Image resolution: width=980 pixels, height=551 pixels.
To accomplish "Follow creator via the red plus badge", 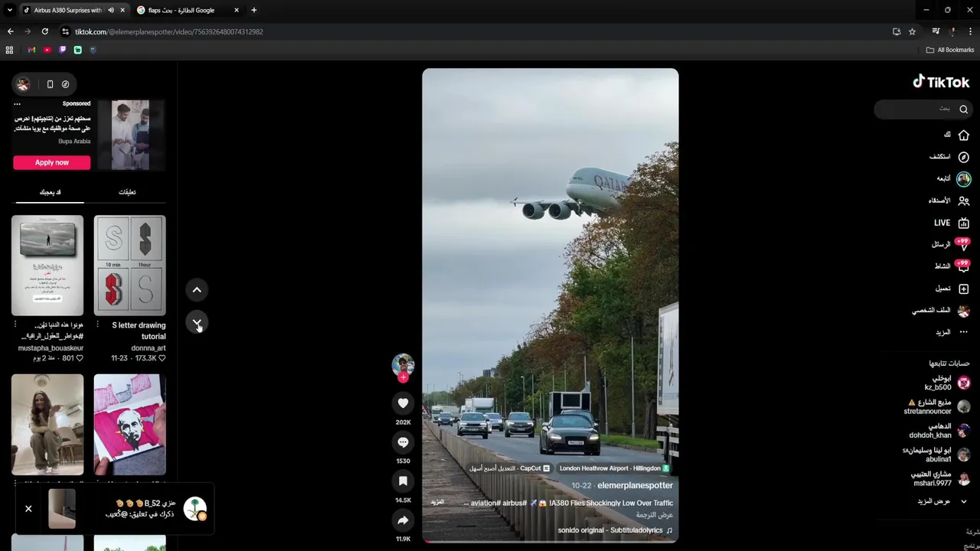I will tap(403, 377).
